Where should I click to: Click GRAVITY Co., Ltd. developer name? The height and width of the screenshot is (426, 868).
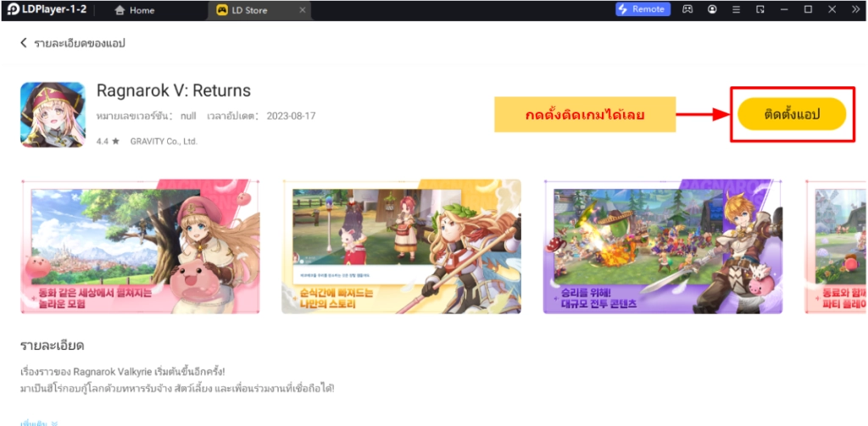[x=164, y=141]
